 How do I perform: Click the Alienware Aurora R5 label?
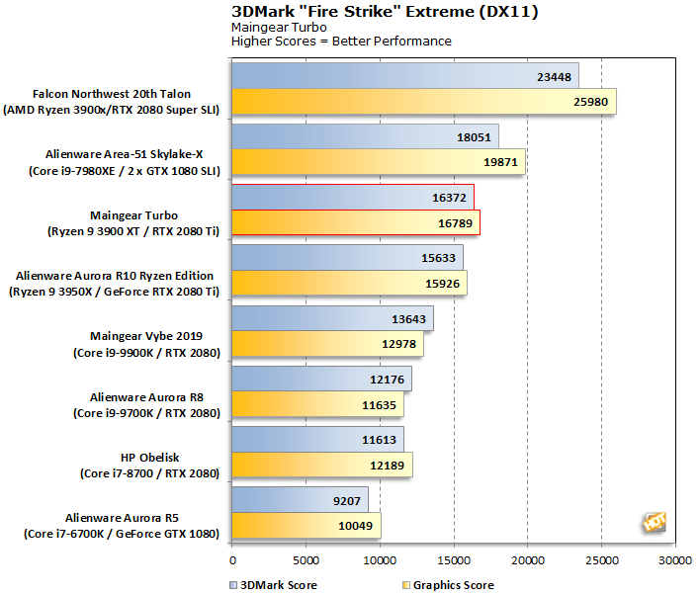122,526
